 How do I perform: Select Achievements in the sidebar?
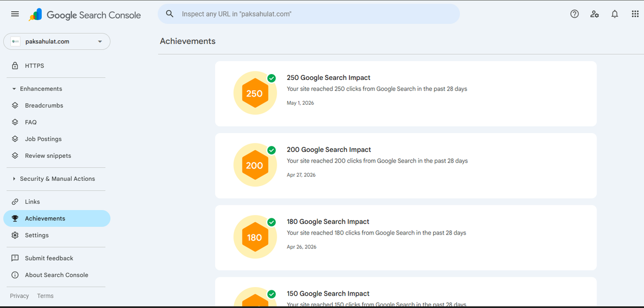(x=57, y=218)
